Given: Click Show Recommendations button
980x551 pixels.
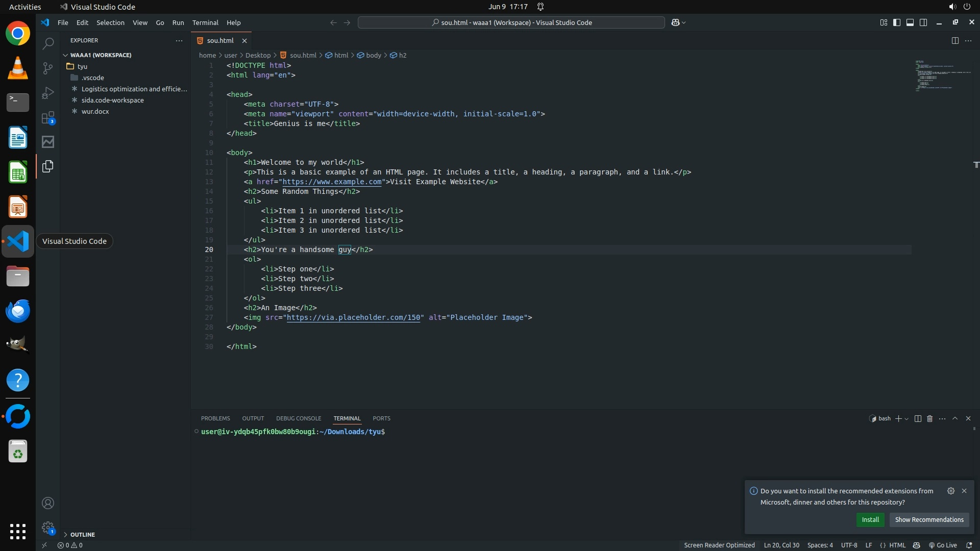Looking at the screenshot, I should point(929,519).
